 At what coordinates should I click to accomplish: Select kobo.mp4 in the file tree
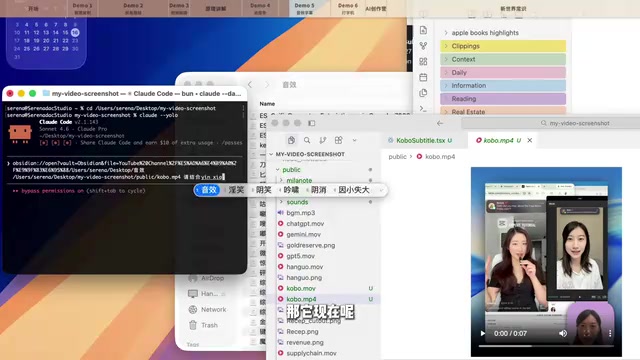301,299
